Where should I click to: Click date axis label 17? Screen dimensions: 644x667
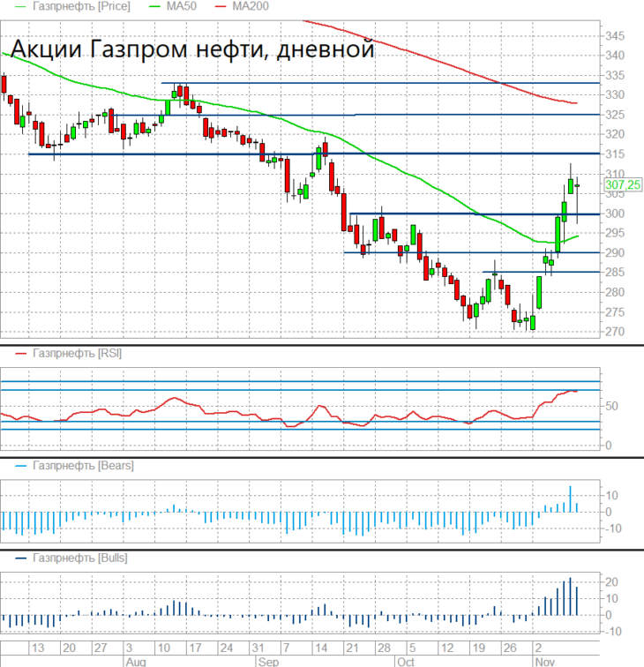click(195, 648)
